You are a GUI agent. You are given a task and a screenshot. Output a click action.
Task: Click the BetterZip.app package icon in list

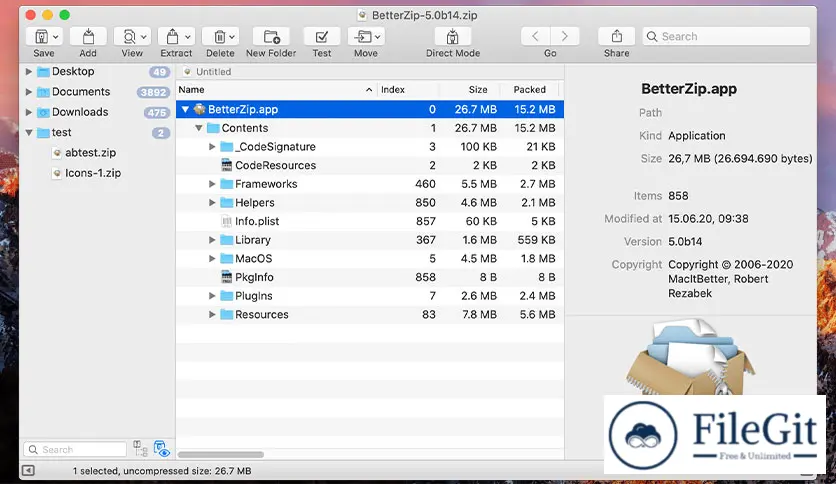click(x=199, y=109)
